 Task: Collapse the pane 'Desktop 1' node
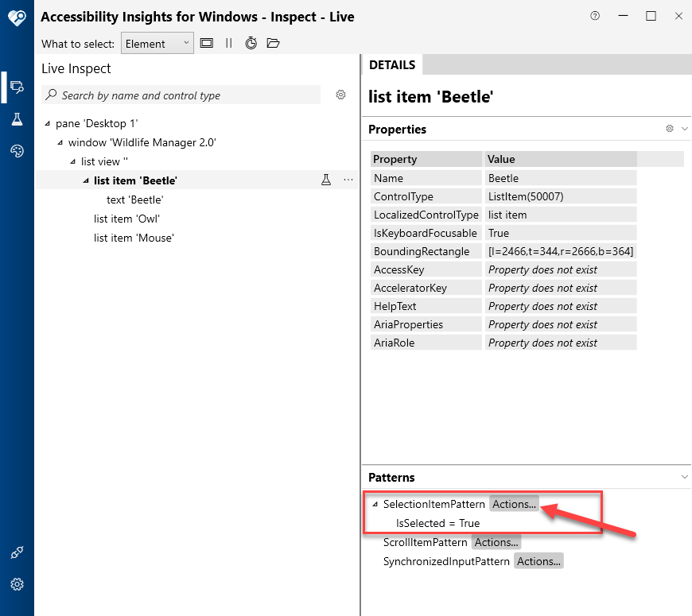pos(47,124)
